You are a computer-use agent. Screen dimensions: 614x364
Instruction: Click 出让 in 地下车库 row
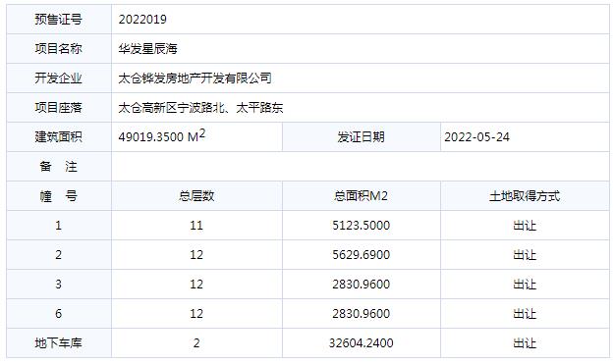pyautogui.click(x=525, y=343)
